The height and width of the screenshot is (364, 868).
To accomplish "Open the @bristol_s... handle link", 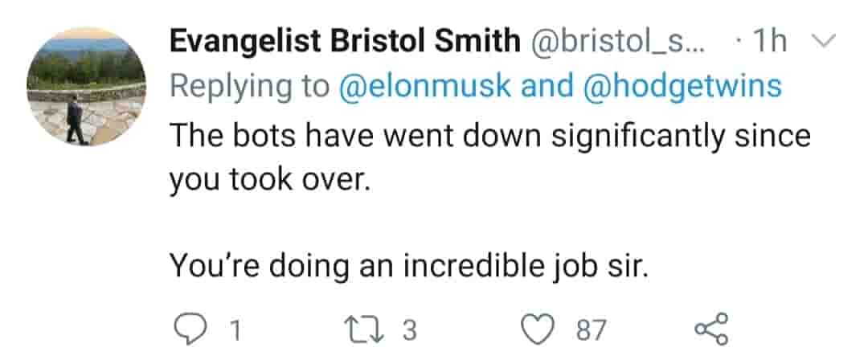I will coord(617,42).
